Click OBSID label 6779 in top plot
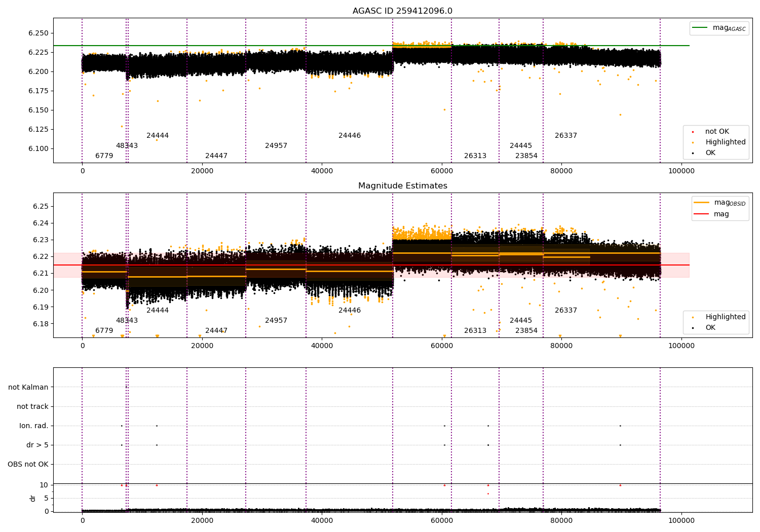Viewport: 760px width, 532px height. tap(104, 156)
